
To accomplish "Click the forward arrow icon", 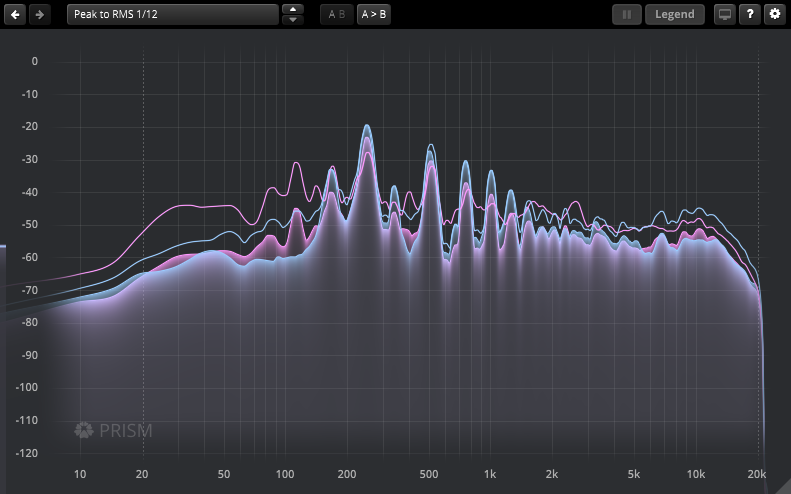I will pyautogui.click(x=39, y=14).
